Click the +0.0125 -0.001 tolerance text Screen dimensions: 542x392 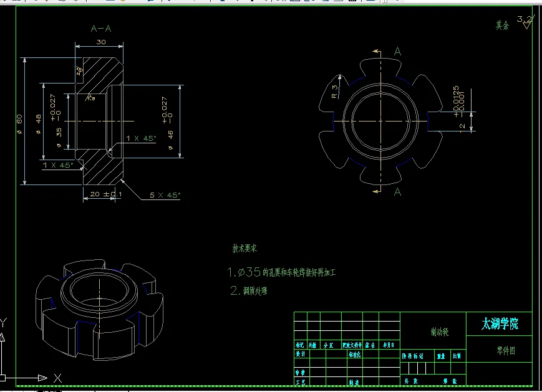[458, 101]
